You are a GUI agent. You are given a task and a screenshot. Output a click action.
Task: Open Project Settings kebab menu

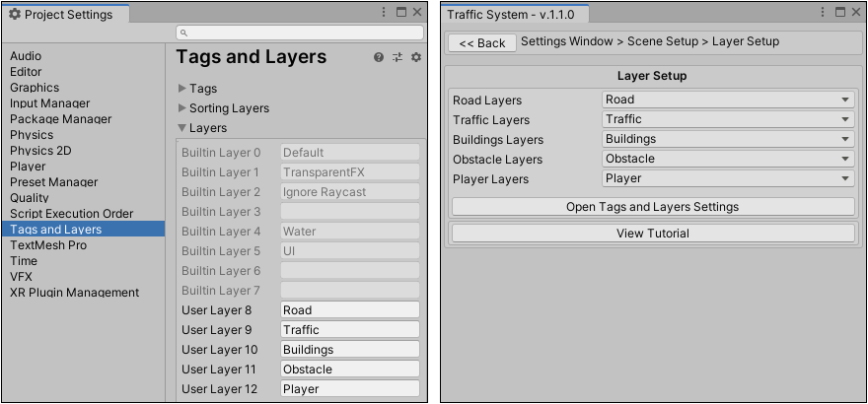(x=385, y=13)
